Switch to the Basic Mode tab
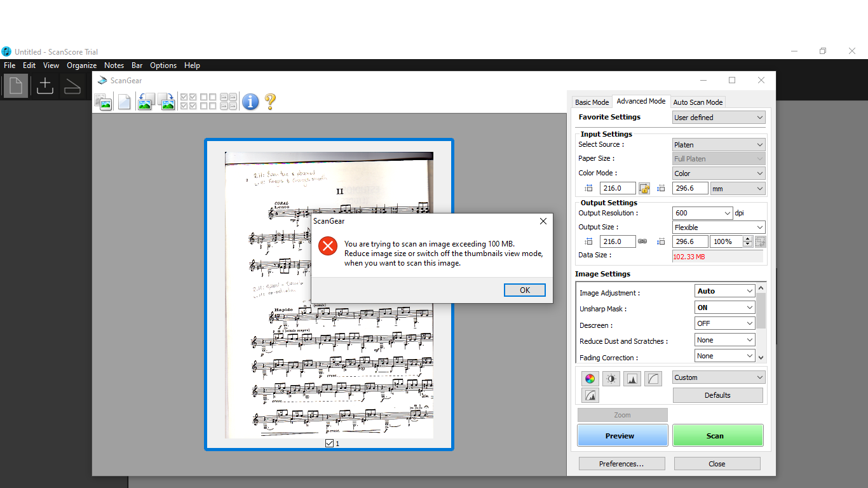Viewport: 868px width, 488px height. click(x=592, y=102)
